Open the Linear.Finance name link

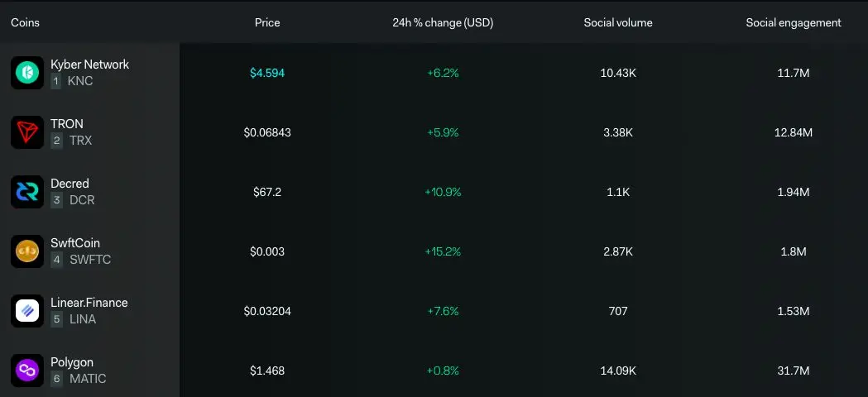pos(89,303)
